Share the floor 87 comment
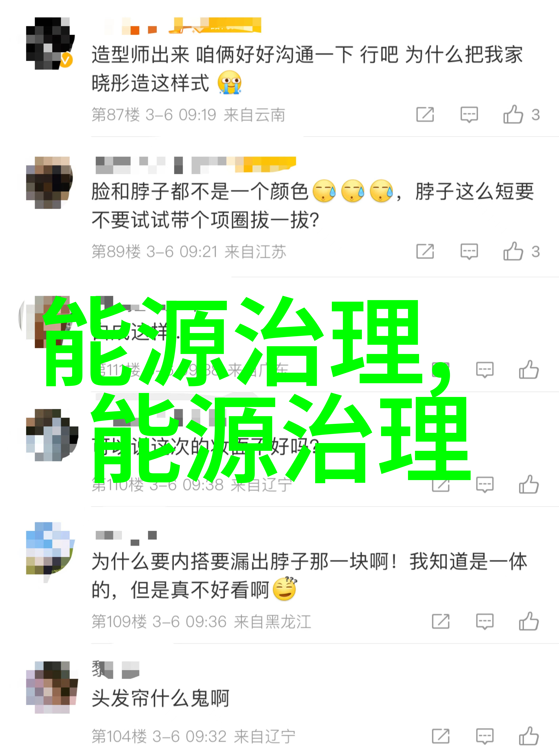 [425, 114]
